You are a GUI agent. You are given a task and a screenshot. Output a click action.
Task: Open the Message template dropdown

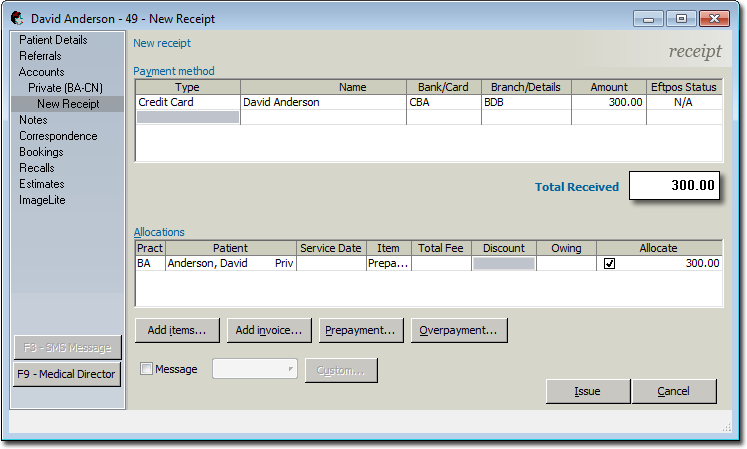point(255,370)
